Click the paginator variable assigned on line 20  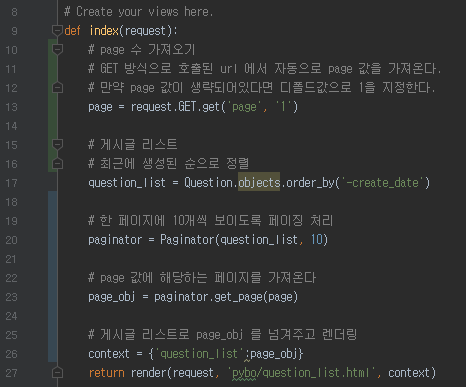click(x=115, y=240)
